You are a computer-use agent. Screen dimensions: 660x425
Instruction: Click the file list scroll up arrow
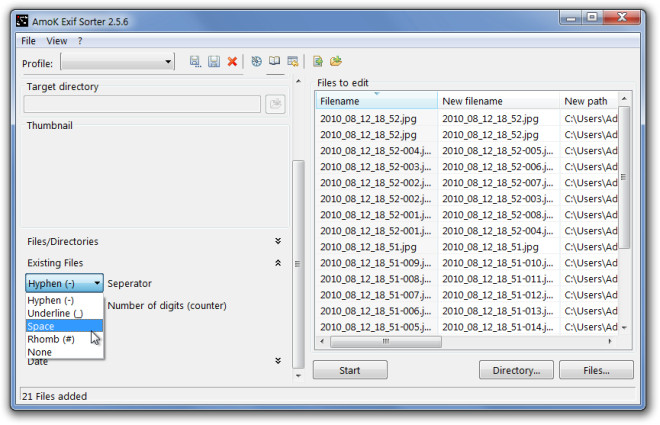[x=624, y=99]
